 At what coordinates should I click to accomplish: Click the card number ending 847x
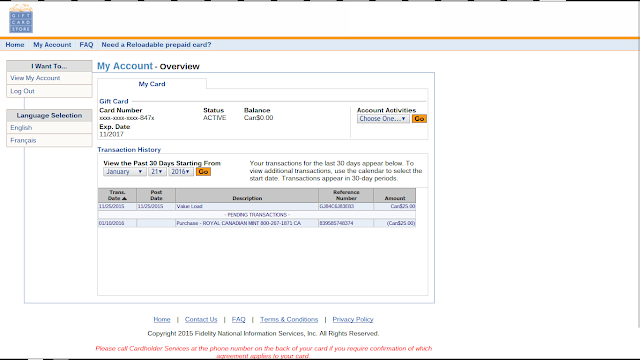[127, 118]
